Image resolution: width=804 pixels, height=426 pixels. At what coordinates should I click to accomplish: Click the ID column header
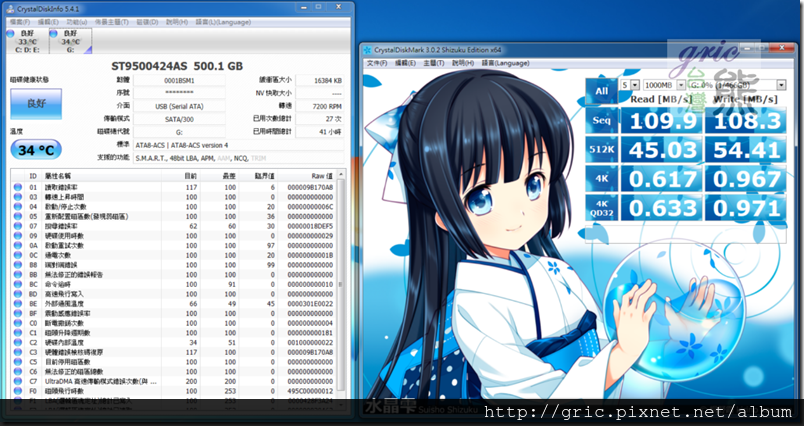pyautogui.click(x=33, y=176)
